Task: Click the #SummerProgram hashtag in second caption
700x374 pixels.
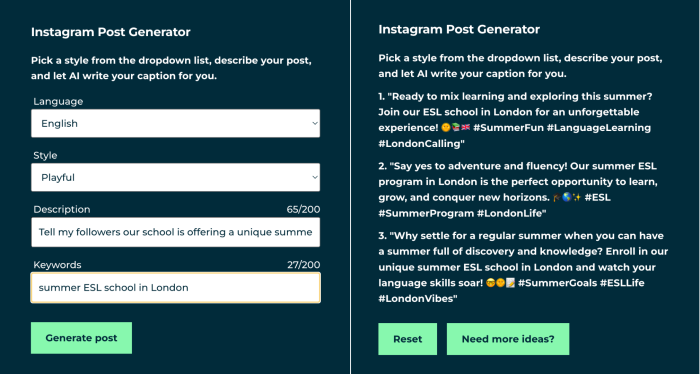Action: pos(426,213)
